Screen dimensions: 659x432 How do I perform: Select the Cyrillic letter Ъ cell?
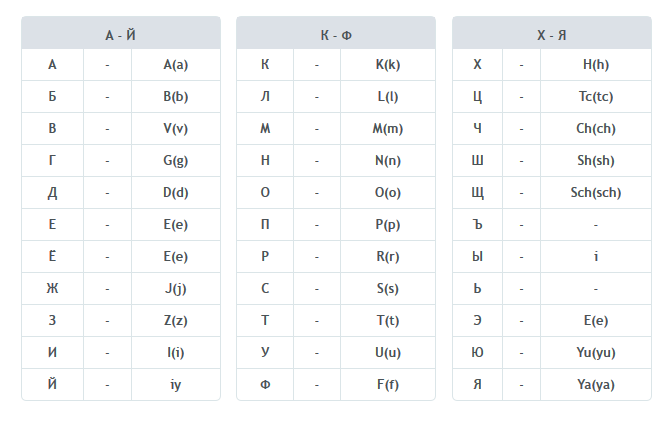(477, 225)
